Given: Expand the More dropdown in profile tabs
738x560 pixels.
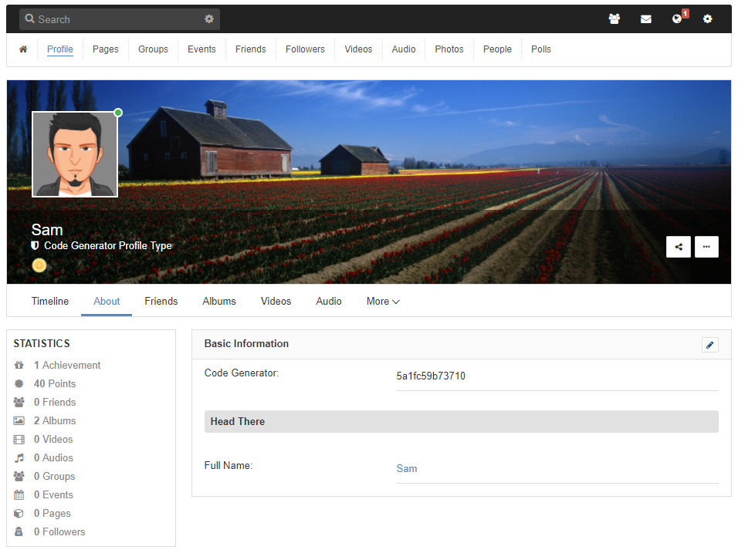Looking at the screenshot, I should (382, 302).
